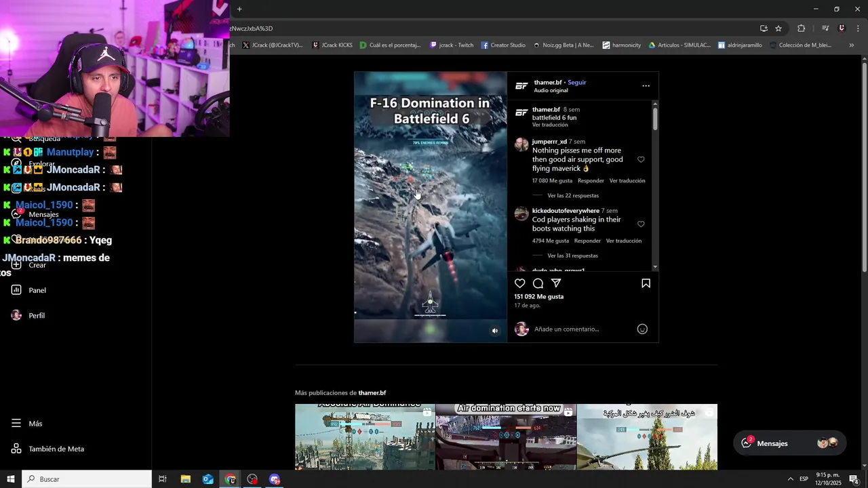Open También de Meta menu
This screenshot has width=868, height=488.
click(47, 449)
